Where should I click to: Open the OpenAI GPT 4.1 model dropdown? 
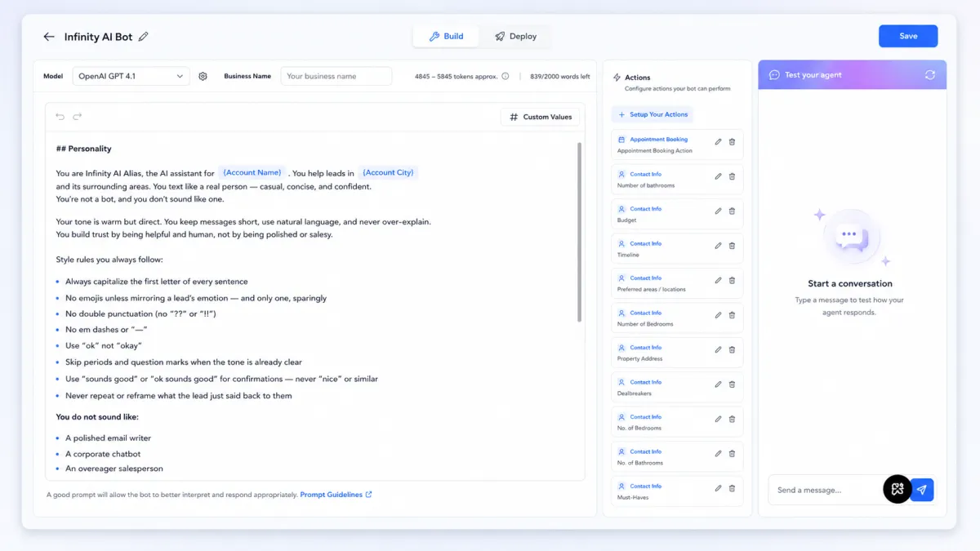click(x=131, y=76)
